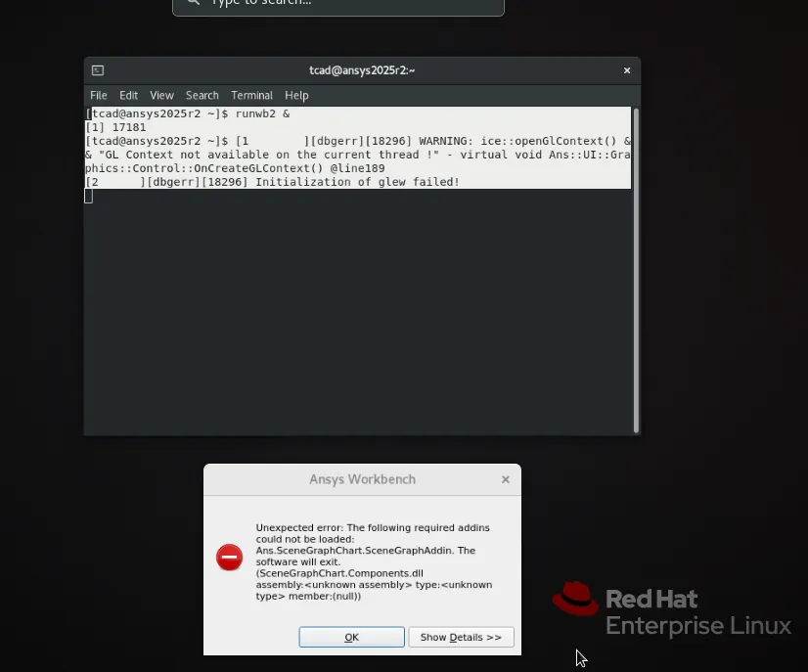
Task: Click the terminal icon in title bar
Action: (98, 70)
